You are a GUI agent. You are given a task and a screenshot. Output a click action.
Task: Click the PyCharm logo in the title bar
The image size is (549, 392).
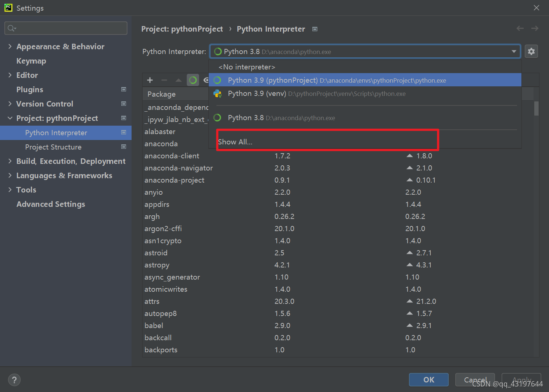tap(8, 8)
